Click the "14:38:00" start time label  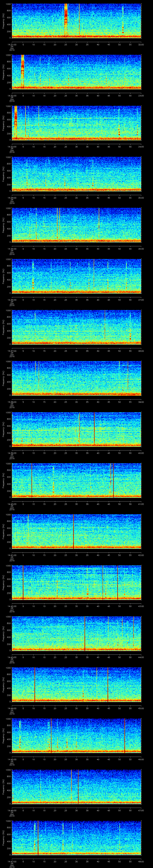tap(12, 402)
